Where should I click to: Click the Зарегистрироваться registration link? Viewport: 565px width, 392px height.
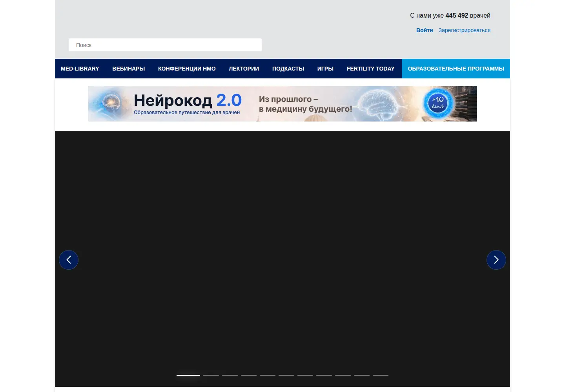coord(465,30)
